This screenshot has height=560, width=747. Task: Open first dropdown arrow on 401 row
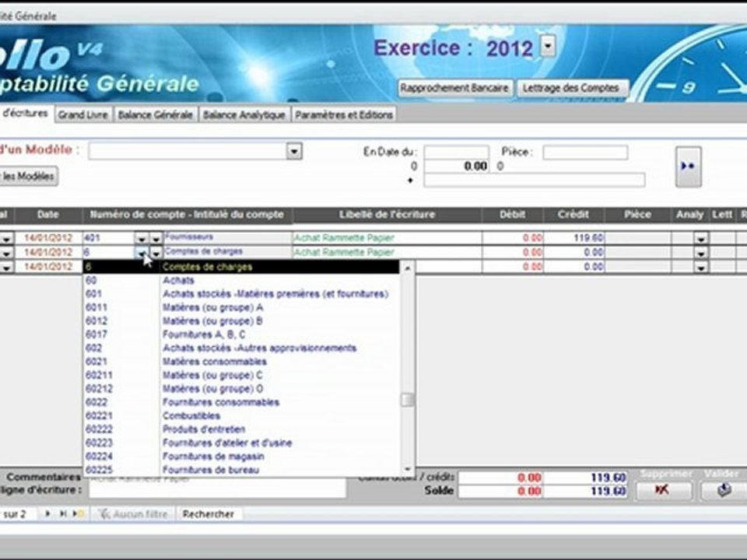coord(142,238)
